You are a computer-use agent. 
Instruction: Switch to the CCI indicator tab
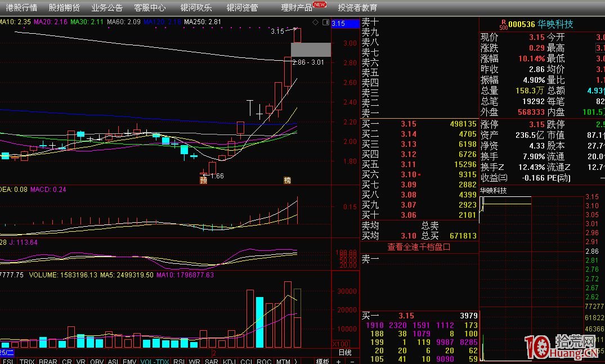point(246,361)
